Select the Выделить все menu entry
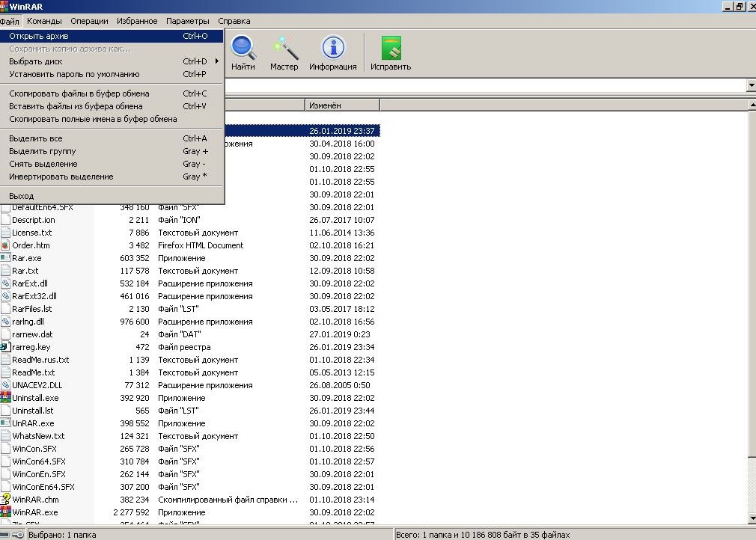Viewport: 756px width, 540px height. pyautogui.click(x=112, y=138)
